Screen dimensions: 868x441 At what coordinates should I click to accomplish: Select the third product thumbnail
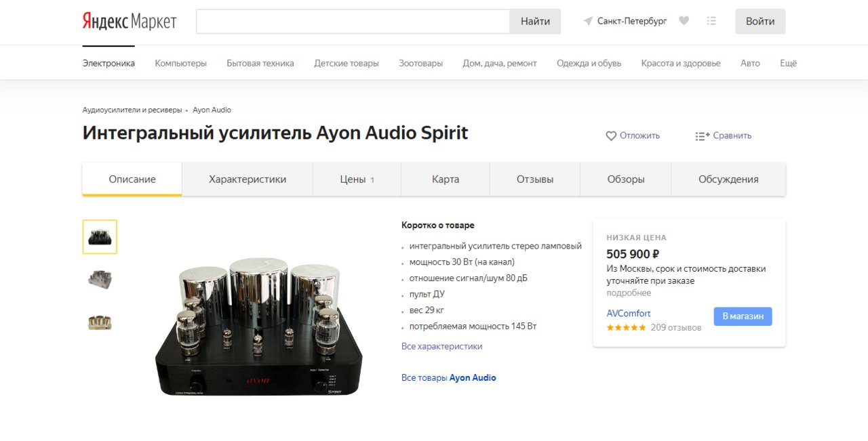100,322
